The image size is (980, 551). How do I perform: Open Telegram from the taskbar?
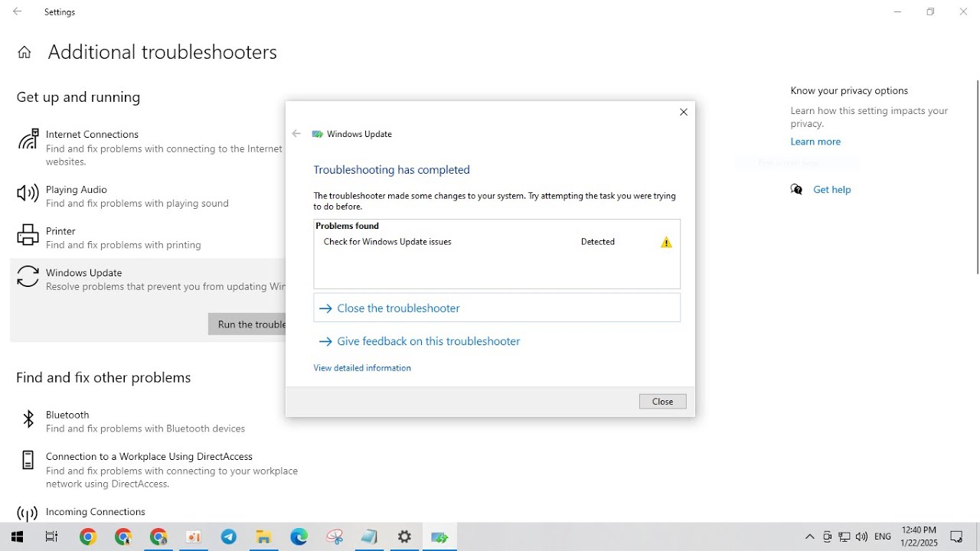click(229, 537)
